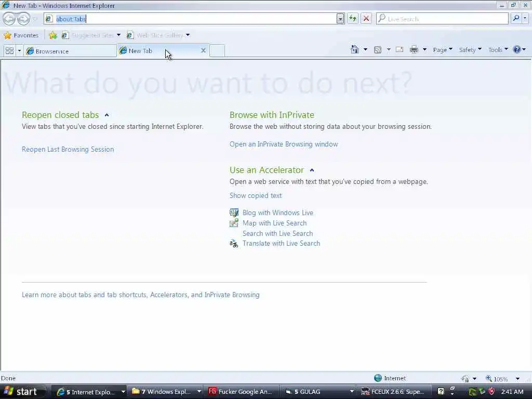Image resolution: width=532 pixels, height=399 pixels.
Task: Expand the Print options dropdown arrow
Action: click(x=424, y=50)
